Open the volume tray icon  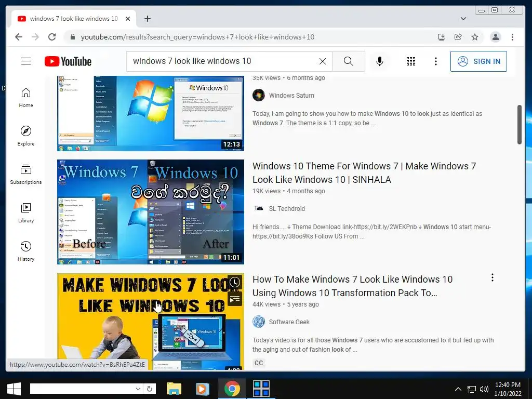(x=484, y=389)
